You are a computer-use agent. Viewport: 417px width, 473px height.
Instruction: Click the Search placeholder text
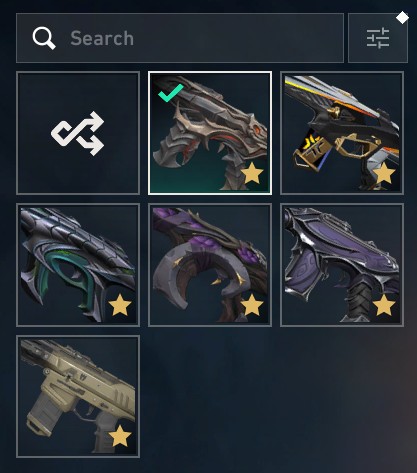102,38
